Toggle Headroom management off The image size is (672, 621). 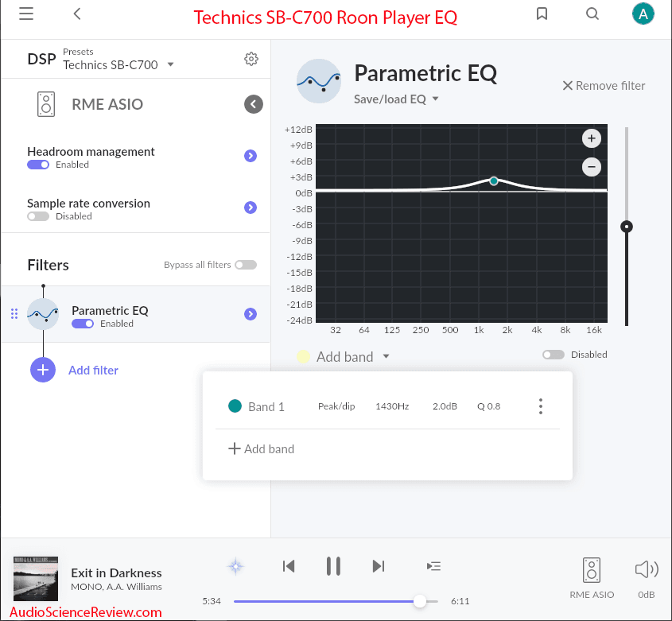38,165
